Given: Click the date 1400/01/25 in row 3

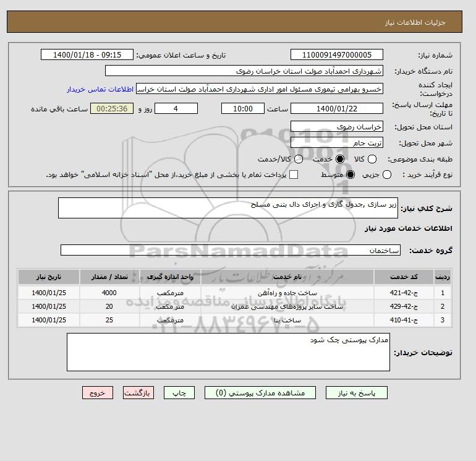Looking at the screenshot, I should (49, 320).
